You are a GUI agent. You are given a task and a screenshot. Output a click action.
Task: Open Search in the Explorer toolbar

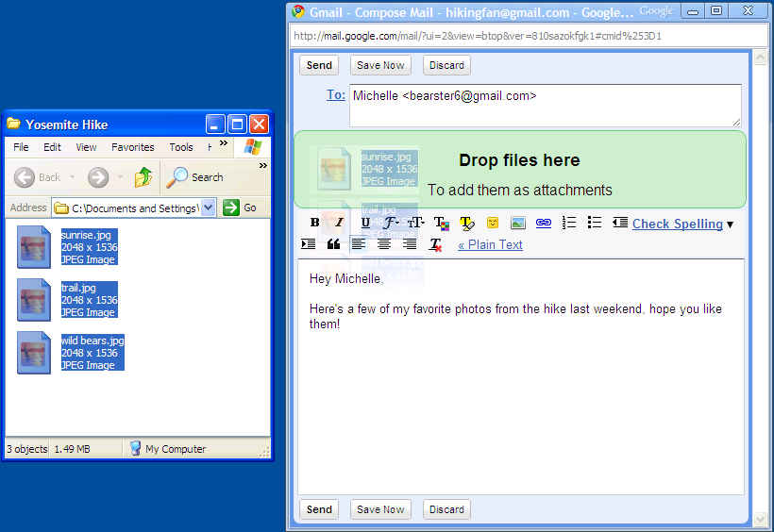pos(194,177)
